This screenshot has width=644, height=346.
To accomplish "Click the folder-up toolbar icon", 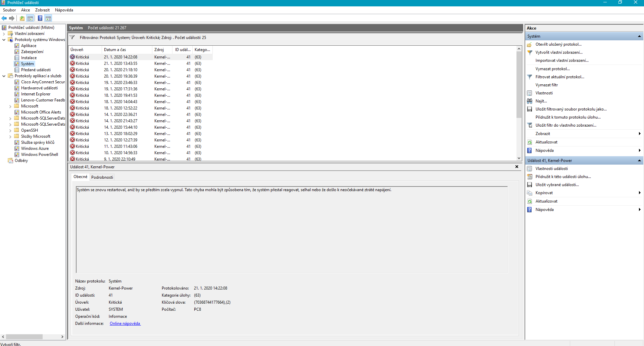I will pos(22,18).
